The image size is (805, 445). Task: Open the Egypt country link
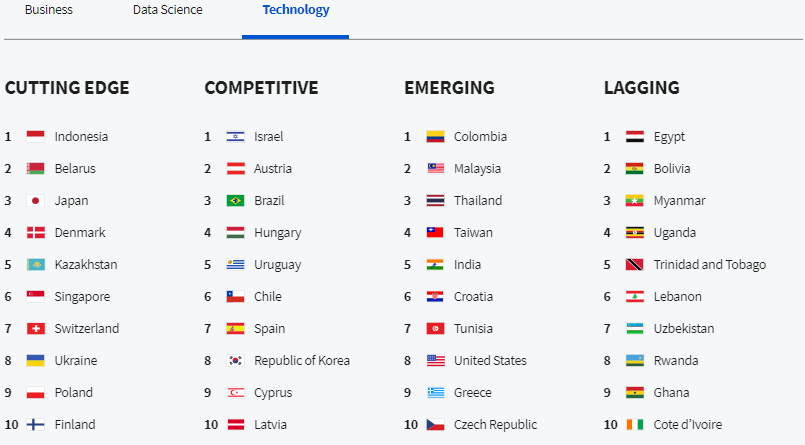[669, 137]
